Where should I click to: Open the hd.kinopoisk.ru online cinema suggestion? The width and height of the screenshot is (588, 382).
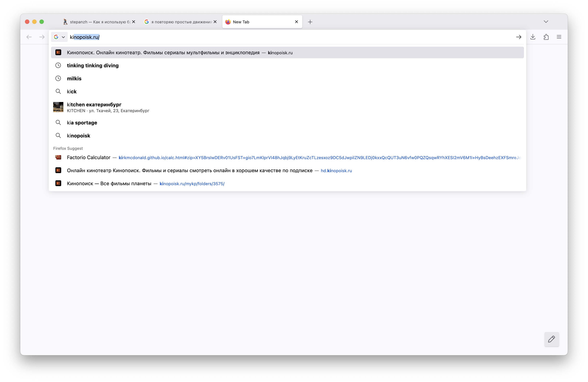(287, 171)
